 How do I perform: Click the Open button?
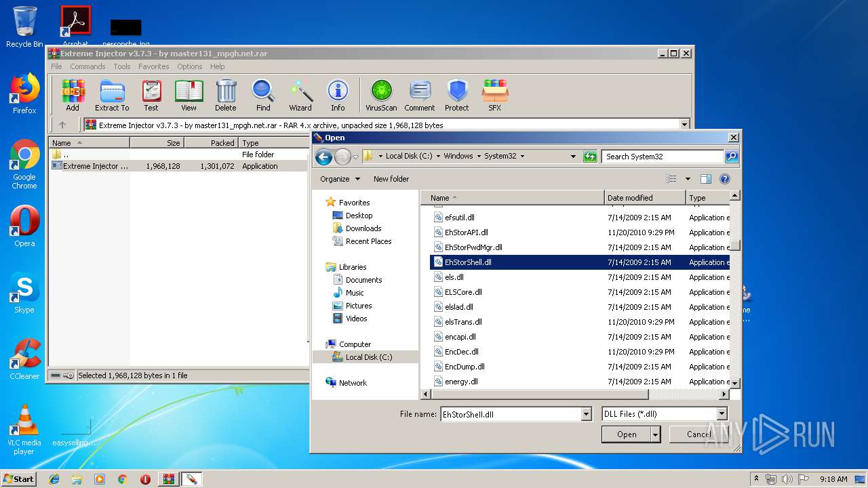627,434
